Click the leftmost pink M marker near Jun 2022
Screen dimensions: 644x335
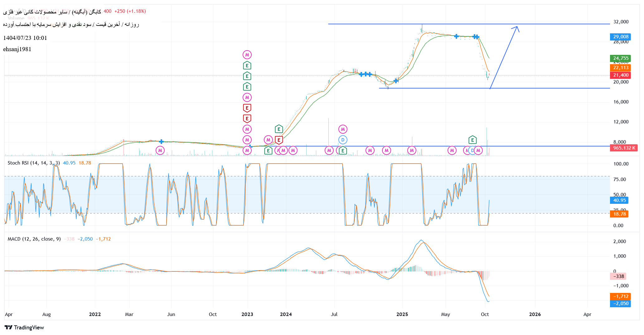160,151
